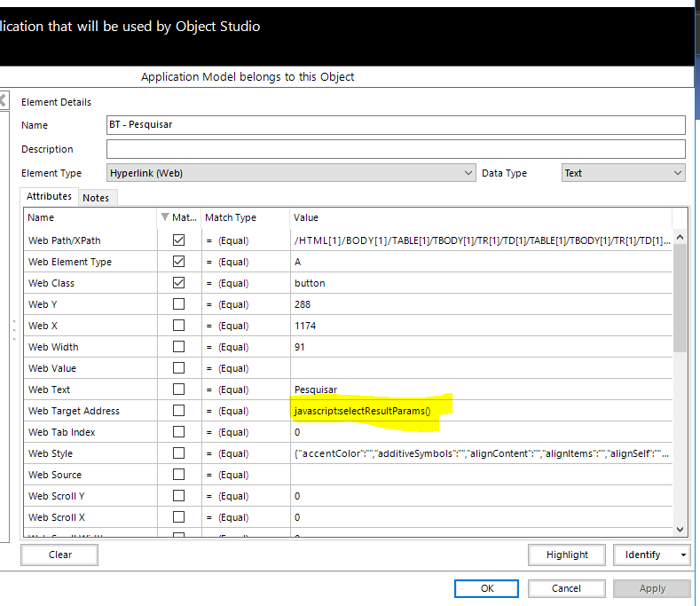Switch to the Notes tab
700x606 pixels.
[96, 197]
